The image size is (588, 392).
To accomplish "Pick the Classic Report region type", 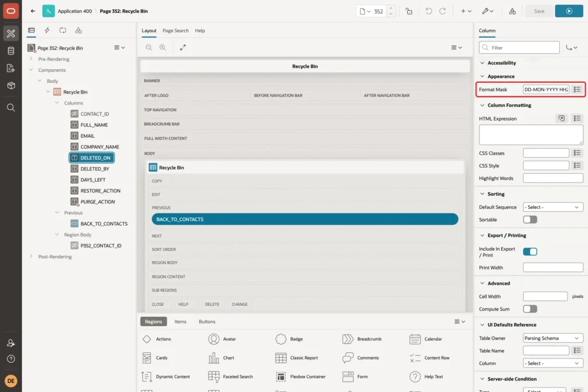I will tap(297, 358).
